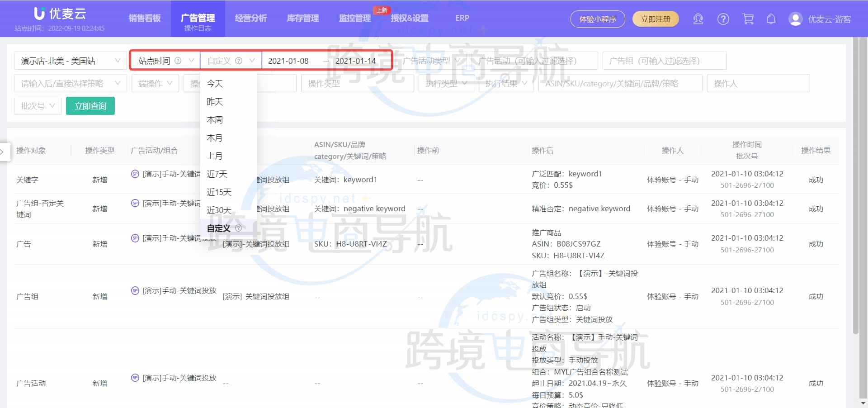Open the help question mark icon
868x408 pixels.
723,19
